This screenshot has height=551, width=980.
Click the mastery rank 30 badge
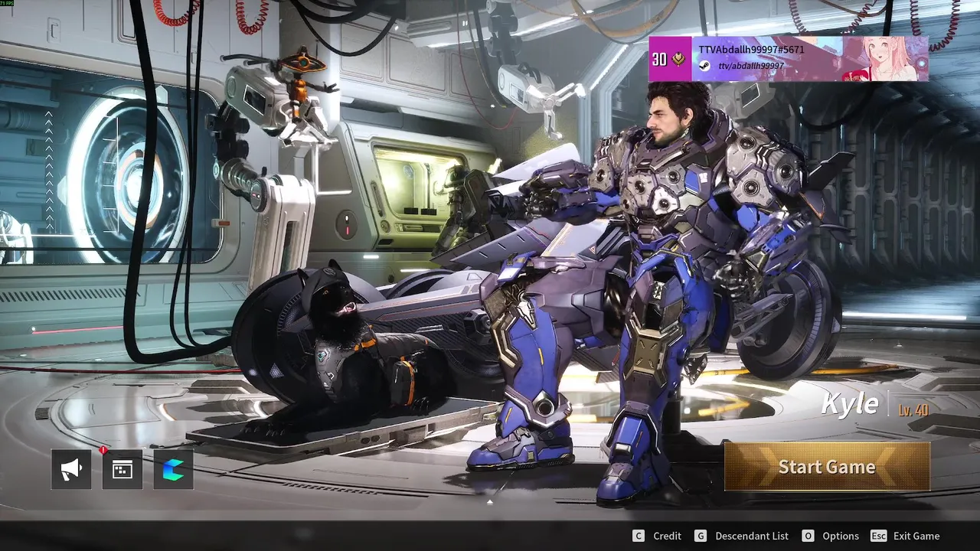tap(660, 59)
